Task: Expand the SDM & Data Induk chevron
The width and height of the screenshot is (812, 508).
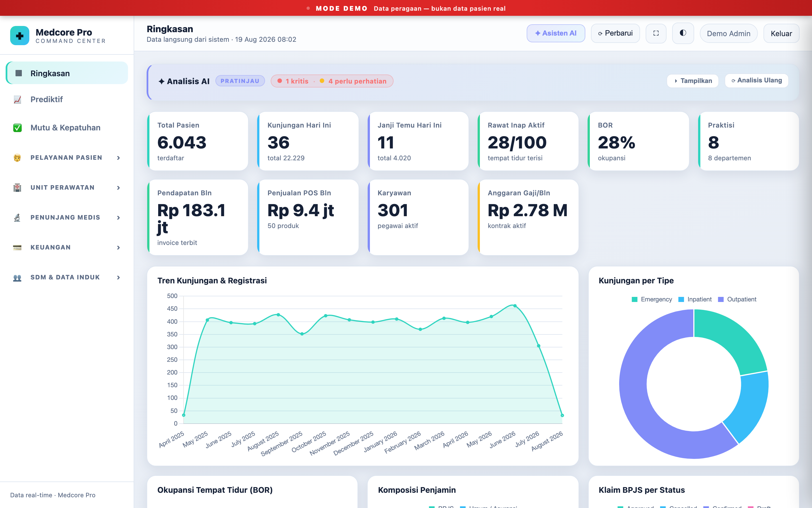Action: pos(118,277)
